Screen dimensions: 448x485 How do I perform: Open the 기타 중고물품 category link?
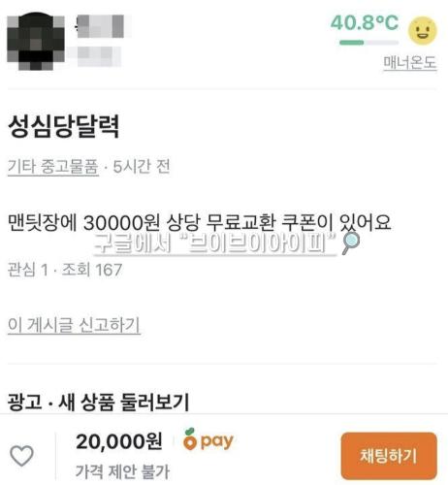tap(53, 167)
